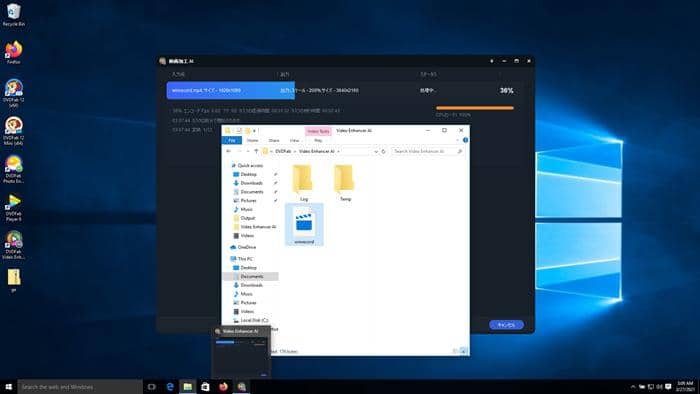700x394 pixels.
Task: Open the Explorer Home ribbon tab
Action: [x=252, y=141]
